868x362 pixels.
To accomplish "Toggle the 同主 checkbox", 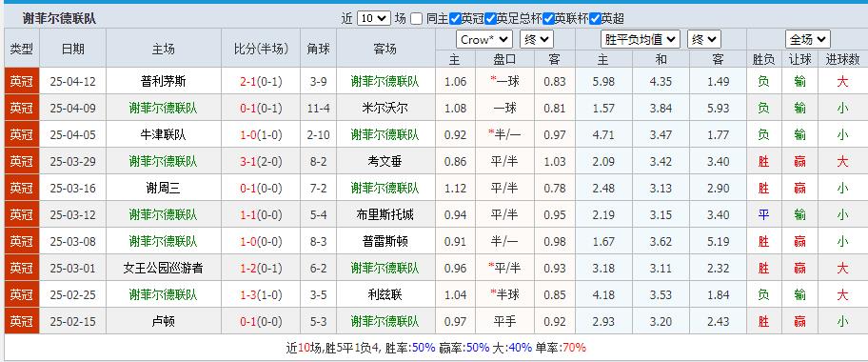I will [416, 19].
